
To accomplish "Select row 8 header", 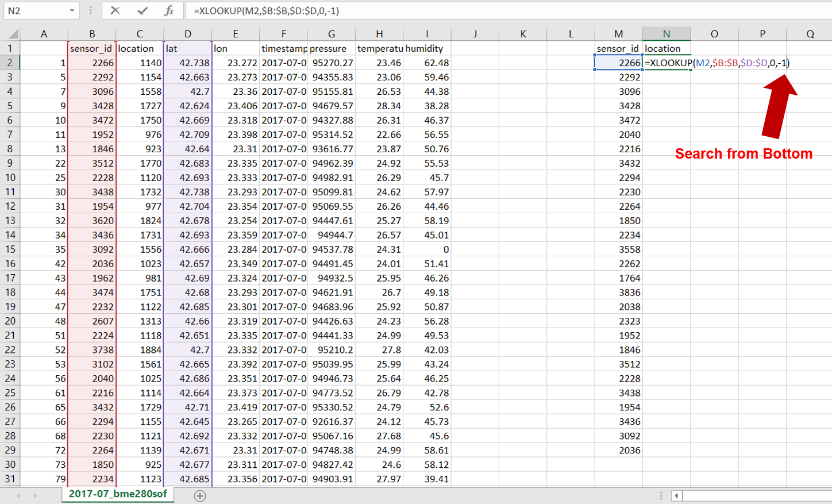I will pos(10,149).
